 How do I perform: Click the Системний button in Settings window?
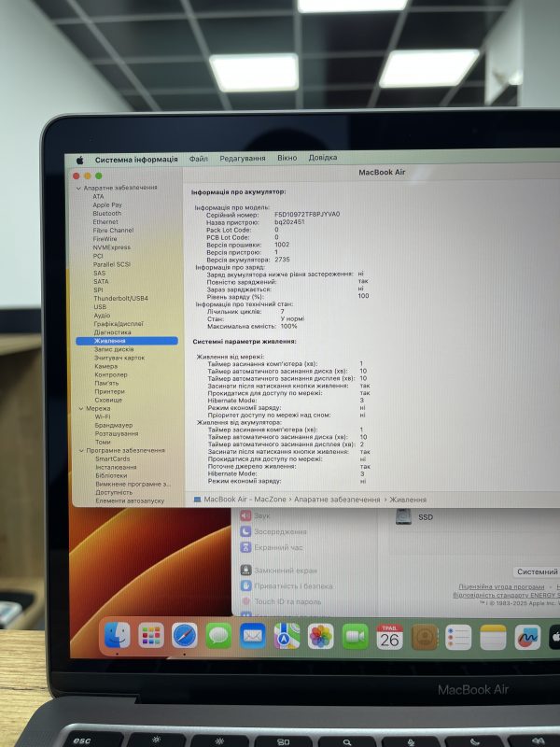pyautogui.click(x=538, y=571)
